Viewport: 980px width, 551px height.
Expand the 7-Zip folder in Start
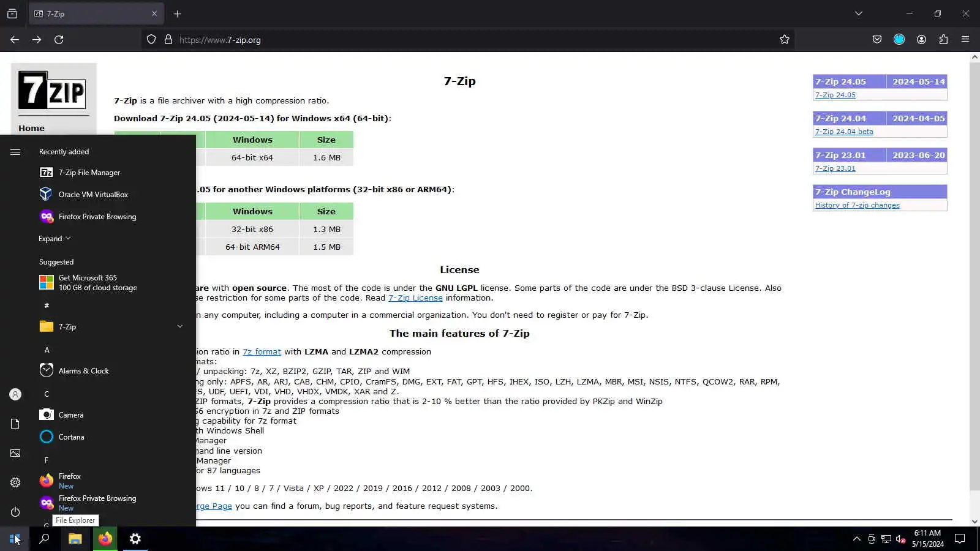click(180, 327)
